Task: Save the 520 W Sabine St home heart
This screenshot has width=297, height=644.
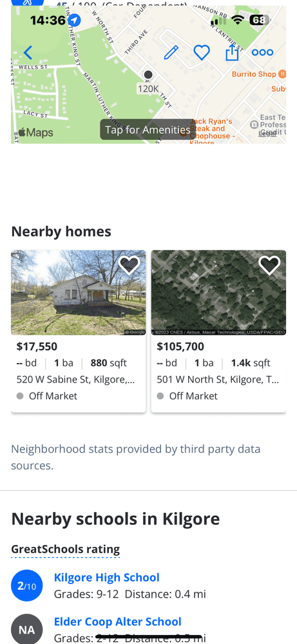Action: pyautogui.click(x=129, y=265)
